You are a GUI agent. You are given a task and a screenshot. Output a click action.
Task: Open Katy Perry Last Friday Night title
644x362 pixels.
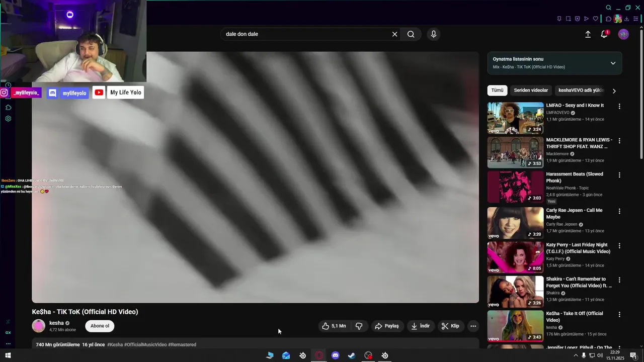click(578, 248)
